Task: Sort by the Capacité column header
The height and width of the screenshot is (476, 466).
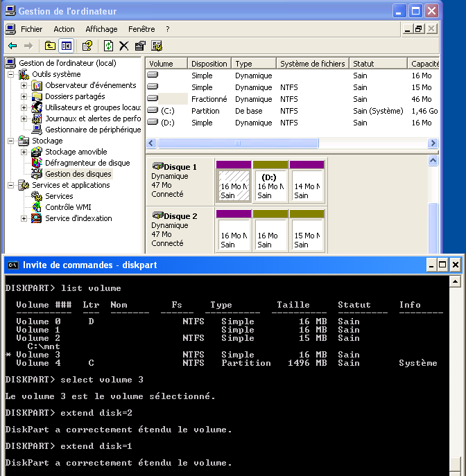Action: (424, 64)
